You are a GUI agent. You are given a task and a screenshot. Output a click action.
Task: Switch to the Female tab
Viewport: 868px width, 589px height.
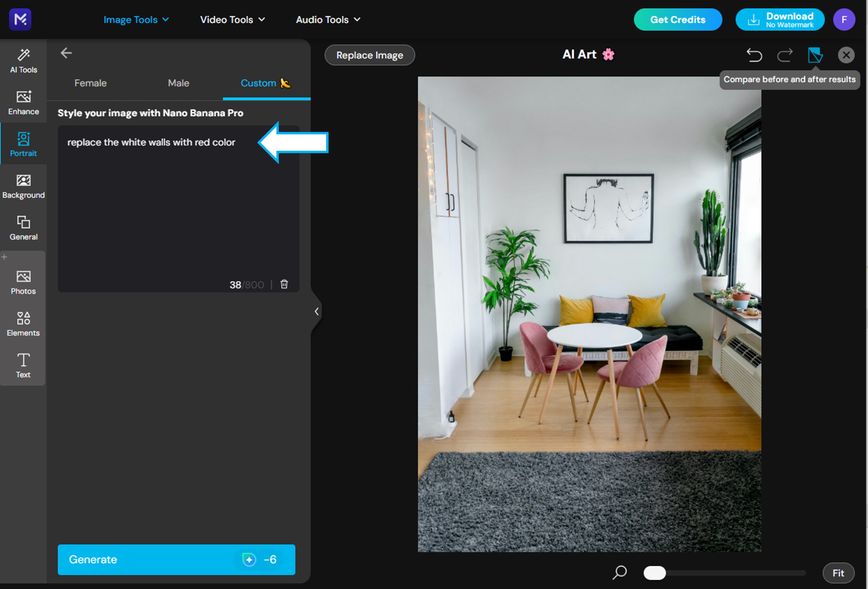click(90, 83)
